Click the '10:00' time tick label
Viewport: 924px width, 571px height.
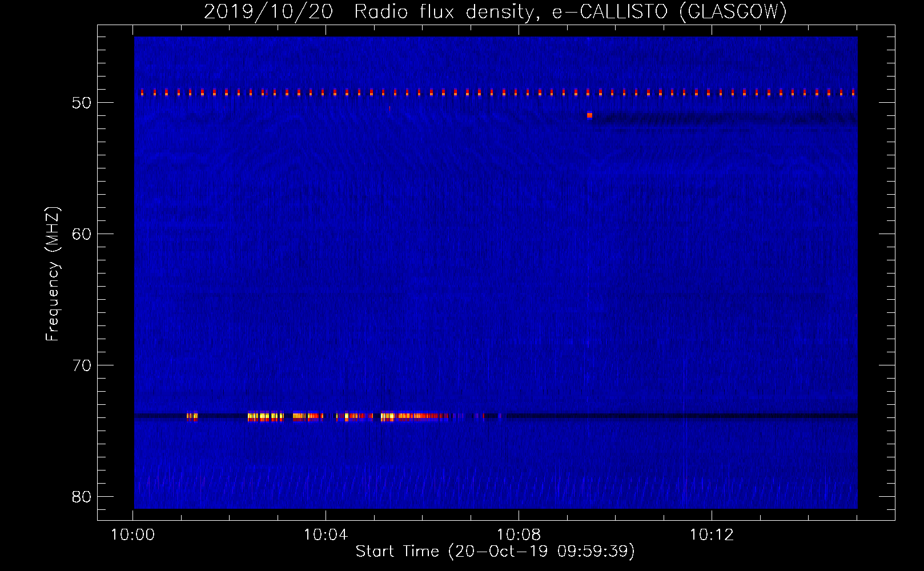(x=132, y=535)
